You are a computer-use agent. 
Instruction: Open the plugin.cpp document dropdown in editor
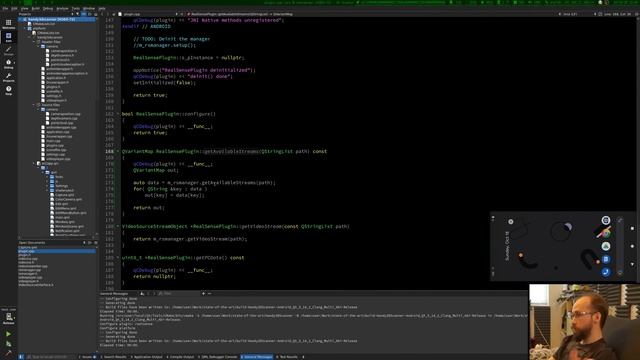point(149,14)
